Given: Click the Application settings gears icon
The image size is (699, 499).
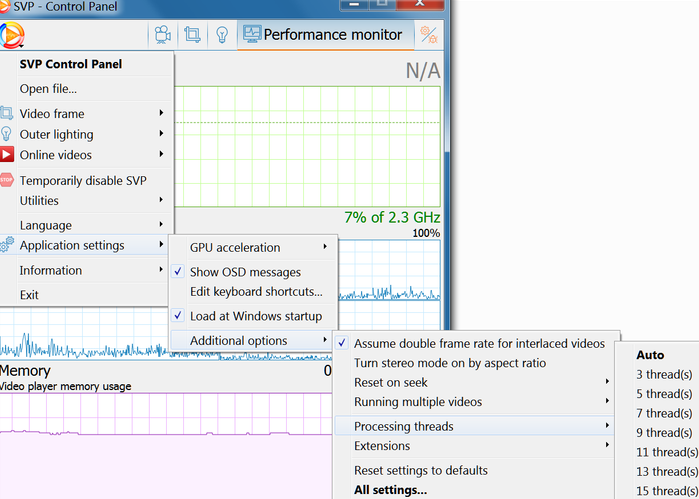Looking at the screenshot, I should tap(8, 245).
